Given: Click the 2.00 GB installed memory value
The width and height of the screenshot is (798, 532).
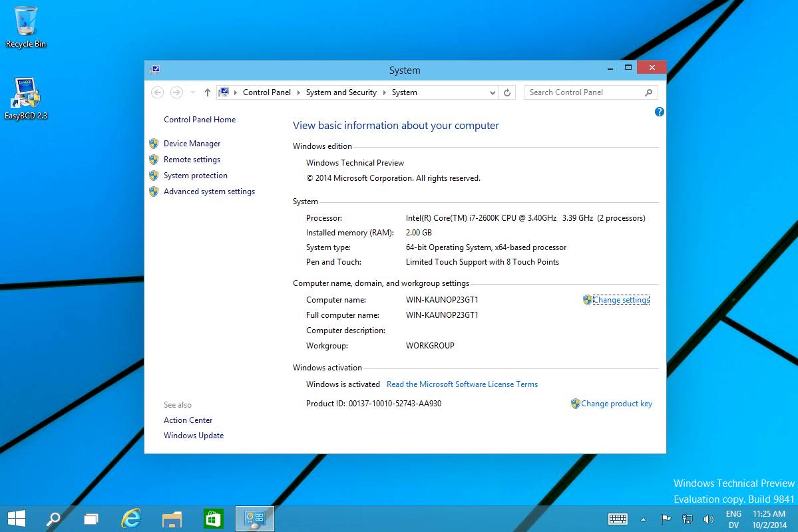Looking at the screenshot, I should 419,233.
